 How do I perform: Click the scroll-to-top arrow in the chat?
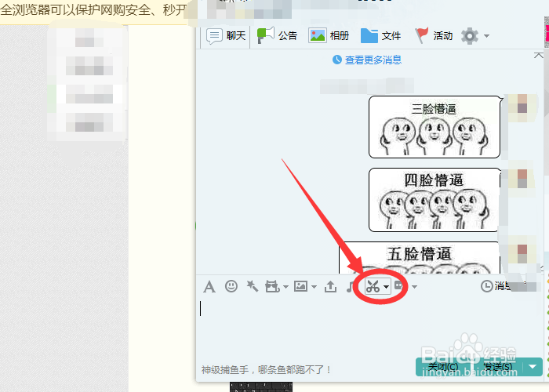click(539, 56)
